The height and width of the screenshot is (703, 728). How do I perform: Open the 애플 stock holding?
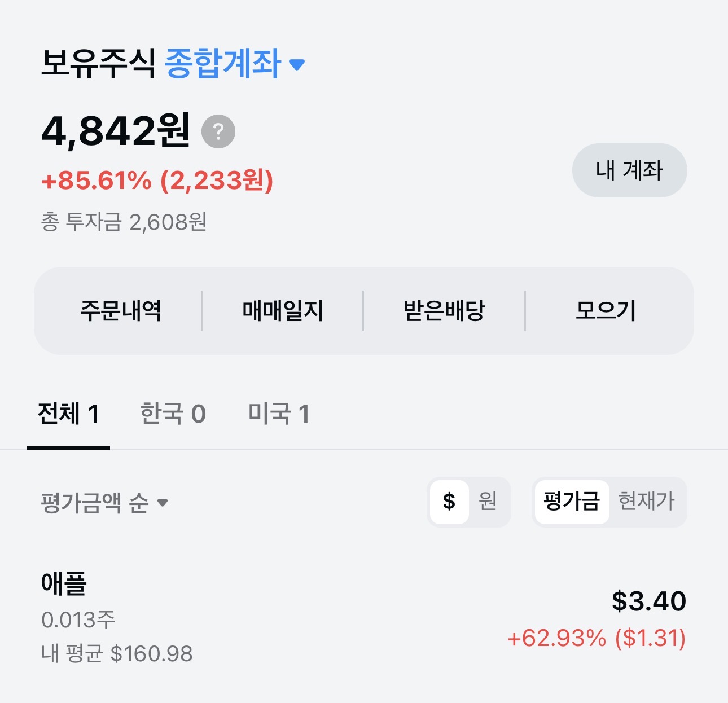[64, 584]
